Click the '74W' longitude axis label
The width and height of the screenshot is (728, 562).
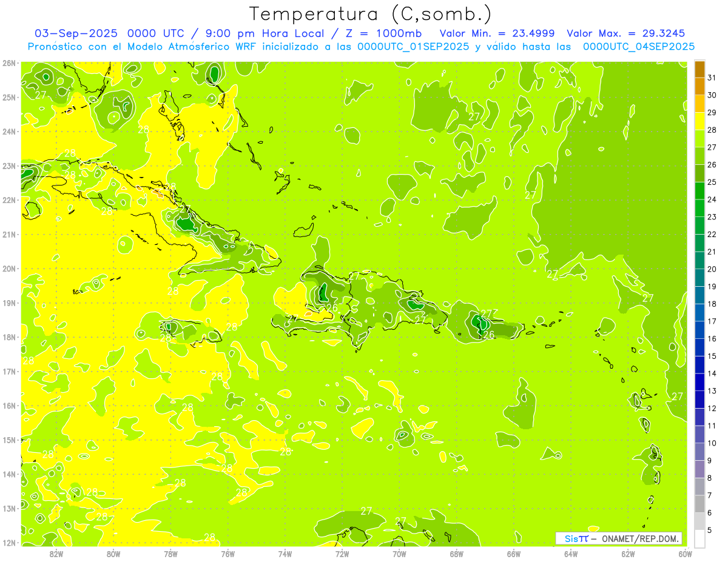coord(285,553)
